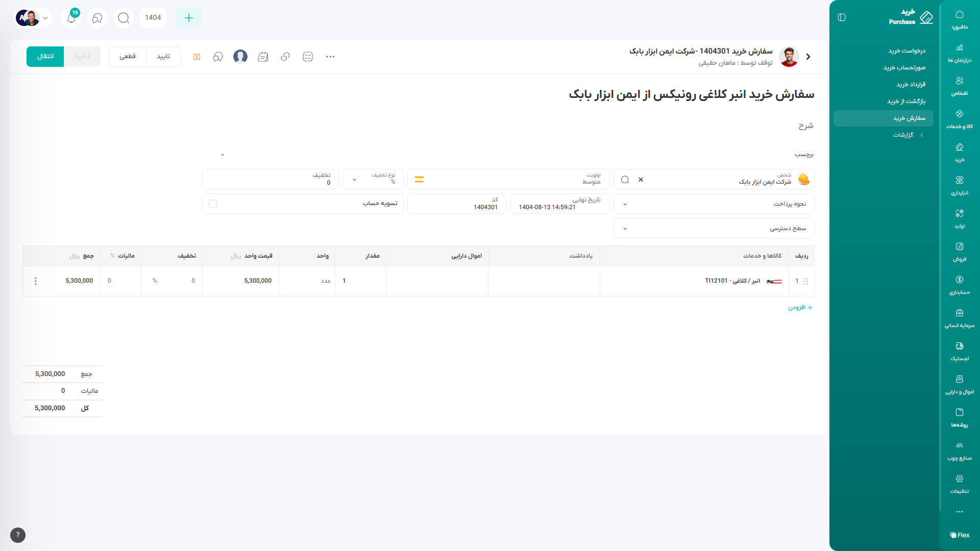
Task: Click the orange columns view toggle icon
Action: (197, 57)
